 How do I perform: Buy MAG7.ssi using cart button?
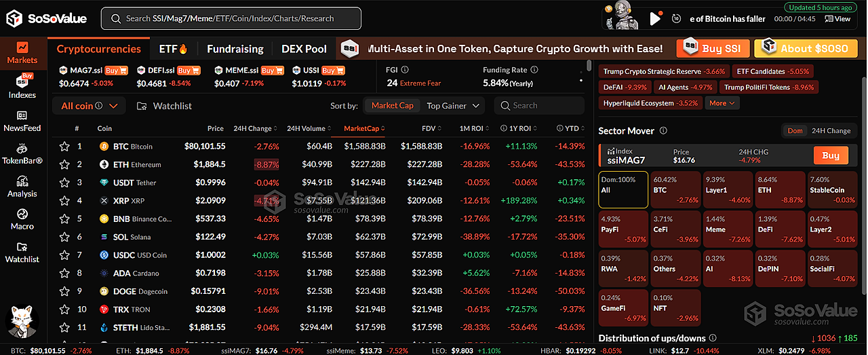[115, 71]
